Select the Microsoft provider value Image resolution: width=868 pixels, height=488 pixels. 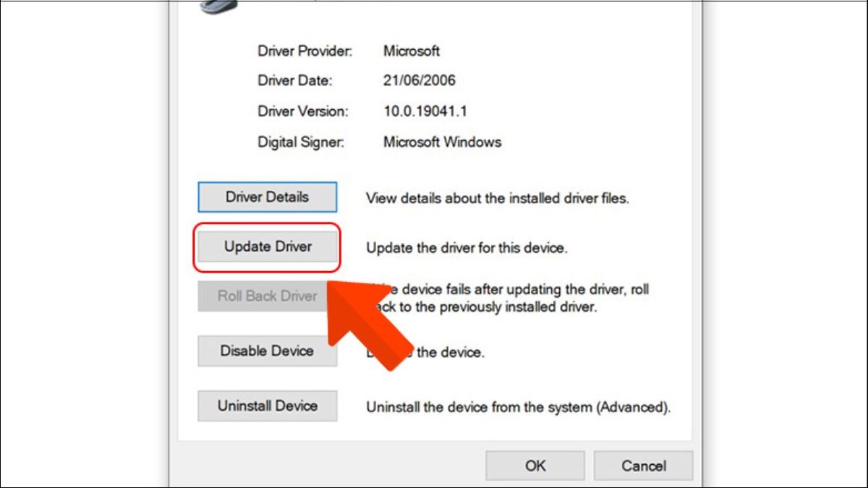point(412,51)
